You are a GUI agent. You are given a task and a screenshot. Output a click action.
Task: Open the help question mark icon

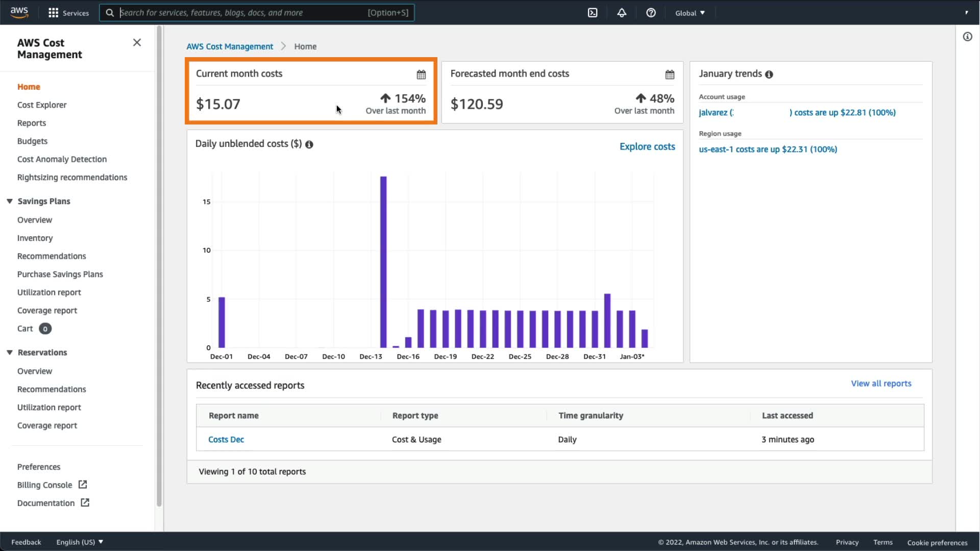coord(651,13)
